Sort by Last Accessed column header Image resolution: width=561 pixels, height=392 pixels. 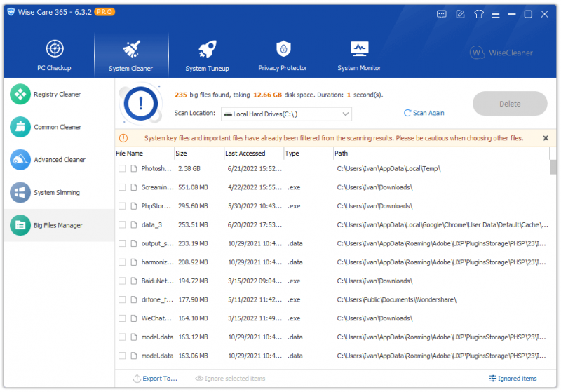pyautogui.click(x=254, y=154)
